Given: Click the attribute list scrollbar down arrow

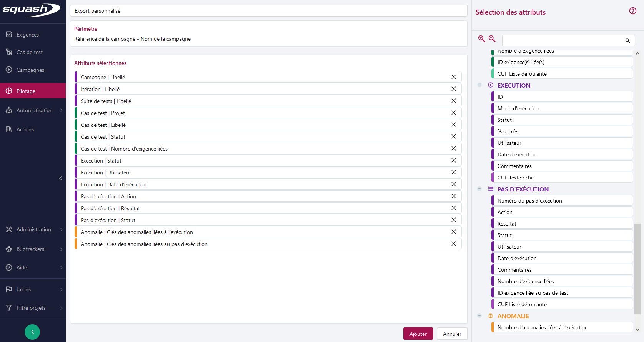Looking at the screenshot, I should [x=637, y=330].
